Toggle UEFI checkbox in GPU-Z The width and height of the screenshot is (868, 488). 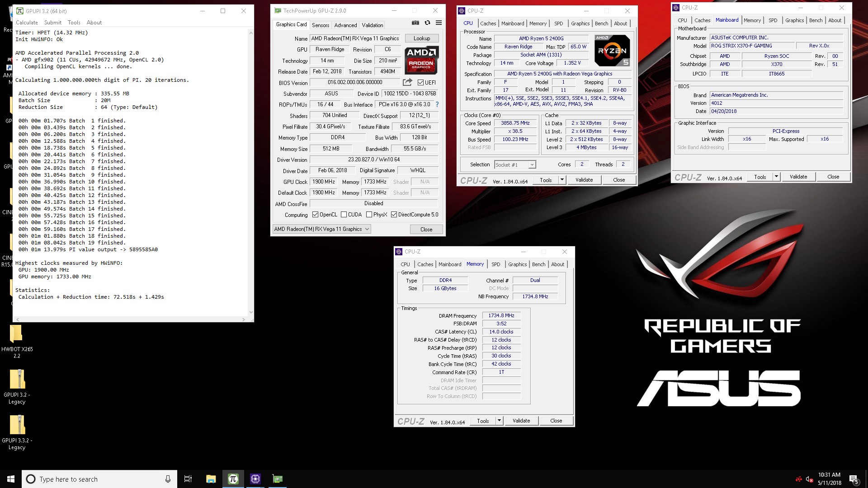click(x=421, y=82)
